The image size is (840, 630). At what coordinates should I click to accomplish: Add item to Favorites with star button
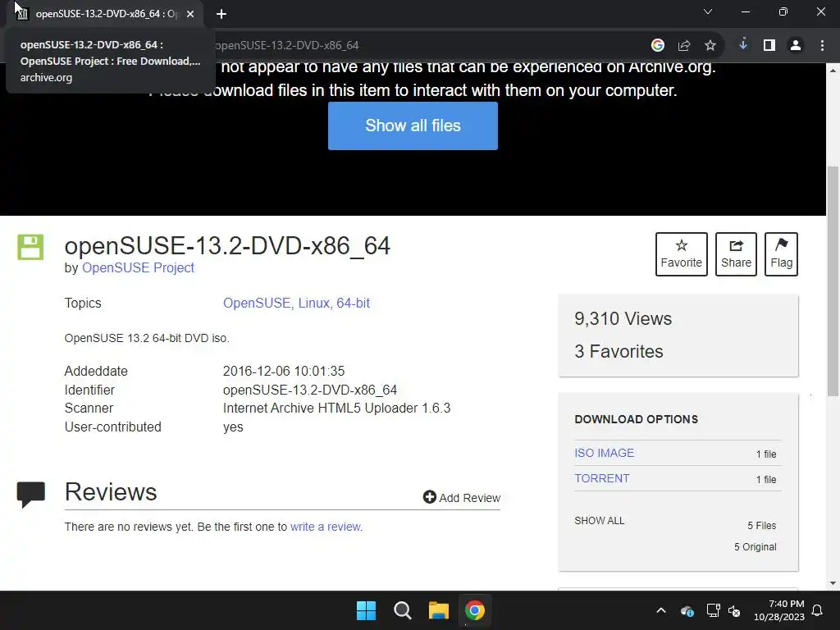click(x=682, y=254)
